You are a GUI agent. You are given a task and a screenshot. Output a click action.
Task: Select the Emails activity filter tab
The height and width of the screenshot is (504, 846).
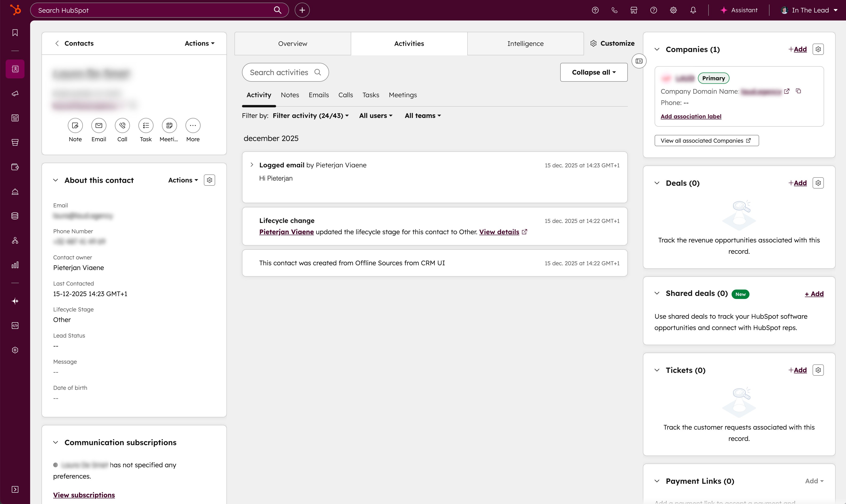[x=318, y=95]
